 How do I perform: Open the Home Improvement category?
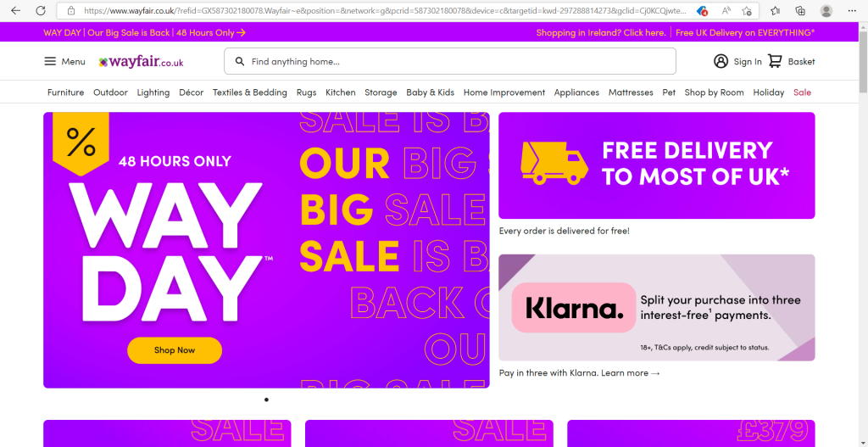504,92
